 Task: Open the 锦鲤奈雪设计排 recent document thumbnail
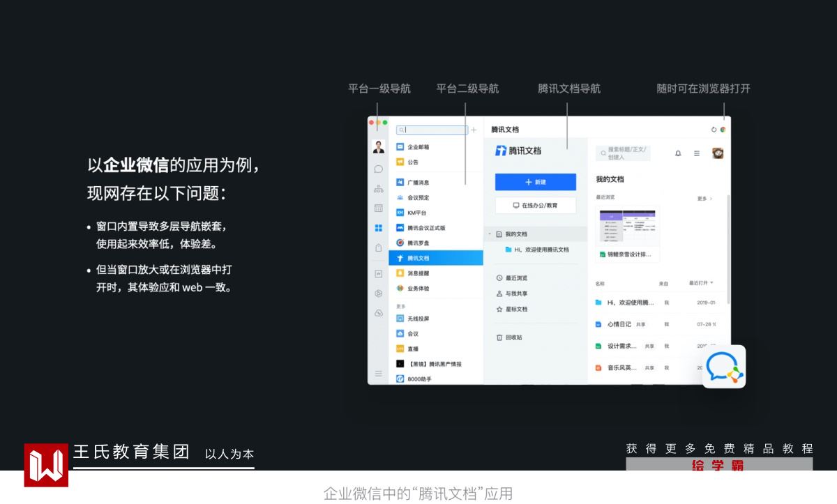[x=628, y=234]
